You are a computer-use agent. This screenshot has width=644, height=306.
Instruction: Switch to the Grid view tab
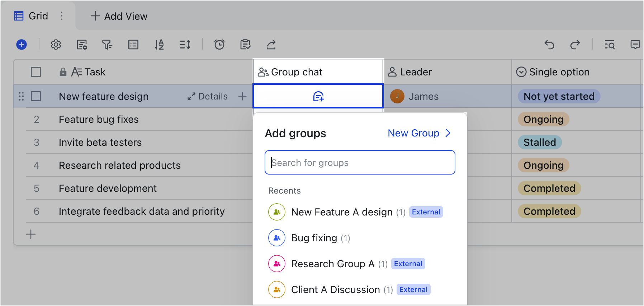click(31, 16)
